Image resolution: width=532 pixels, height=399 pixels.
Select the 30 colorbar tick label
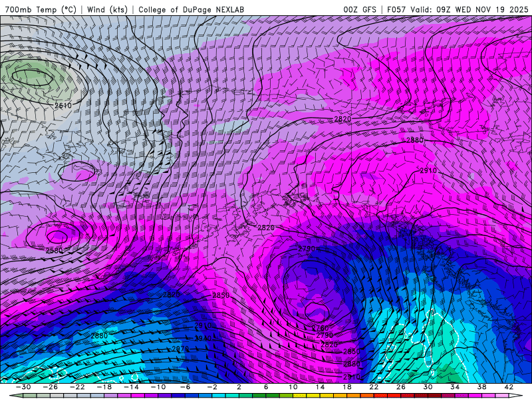pos(428,387)
